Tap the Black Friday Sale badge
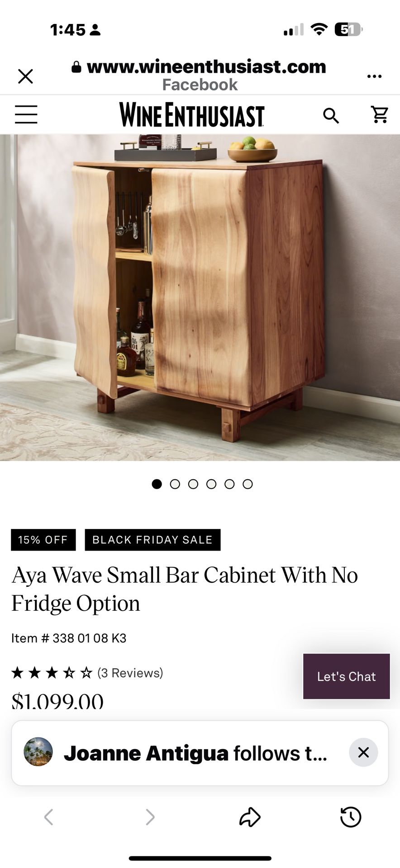 tap(152, 540)
